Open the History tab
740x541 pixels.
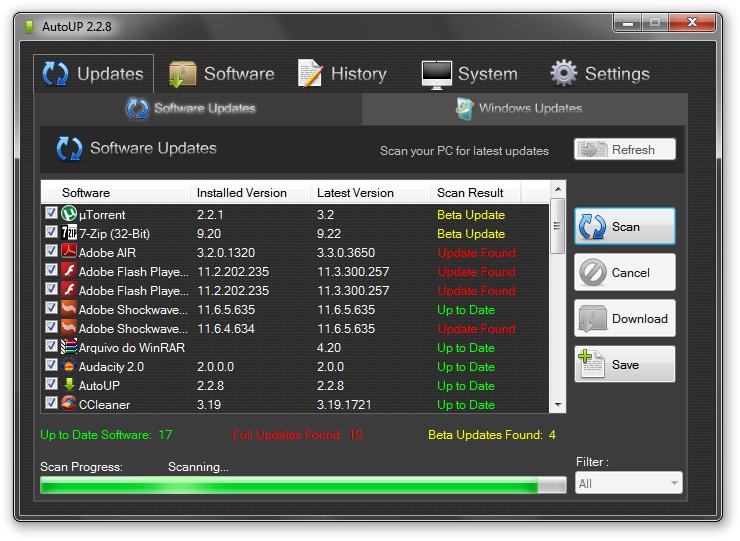pos(342,74)
